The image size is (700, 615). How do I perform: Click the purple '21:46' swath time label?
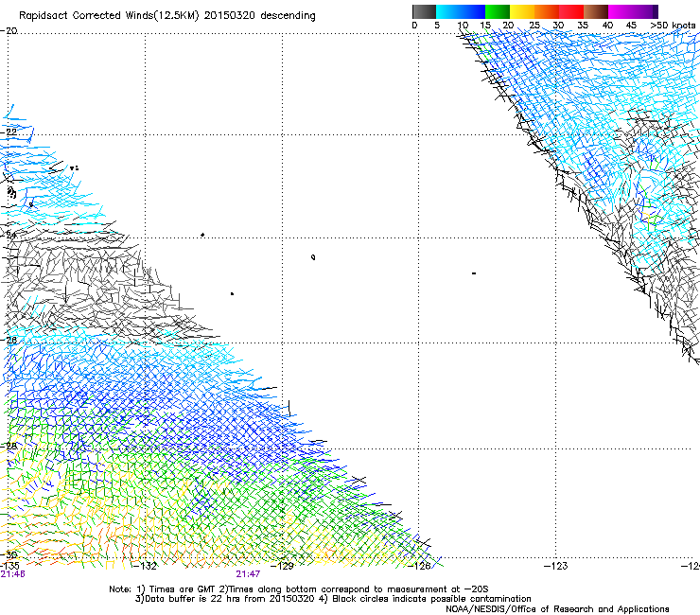tap(12, 574)
